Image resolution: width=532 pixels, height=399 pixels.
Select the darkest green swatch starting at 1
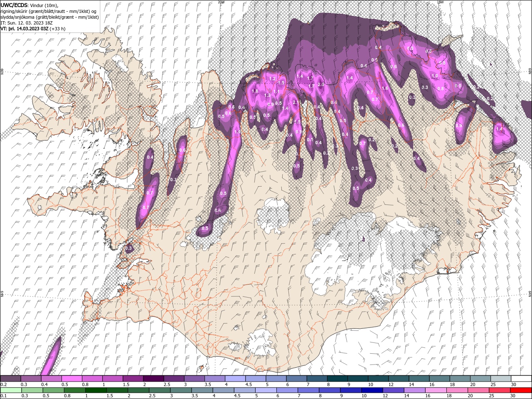(x=95, y=390)
